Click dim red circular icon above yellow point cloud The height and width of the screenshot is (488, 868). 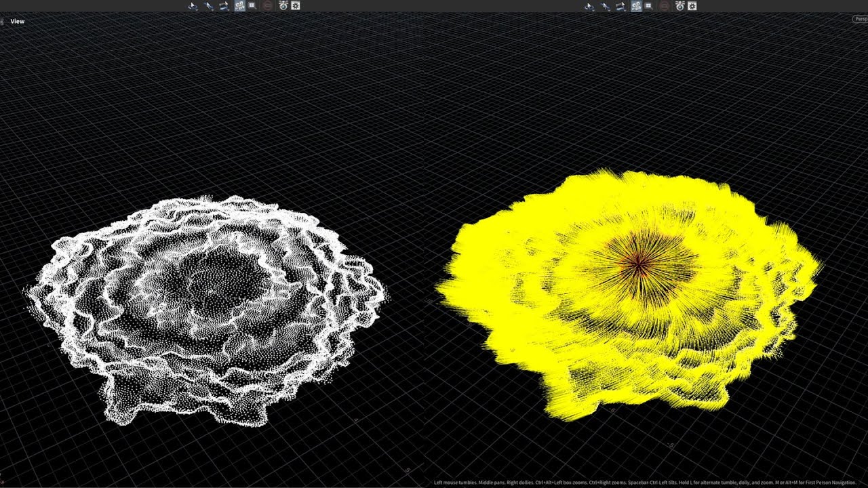[665, 6]
